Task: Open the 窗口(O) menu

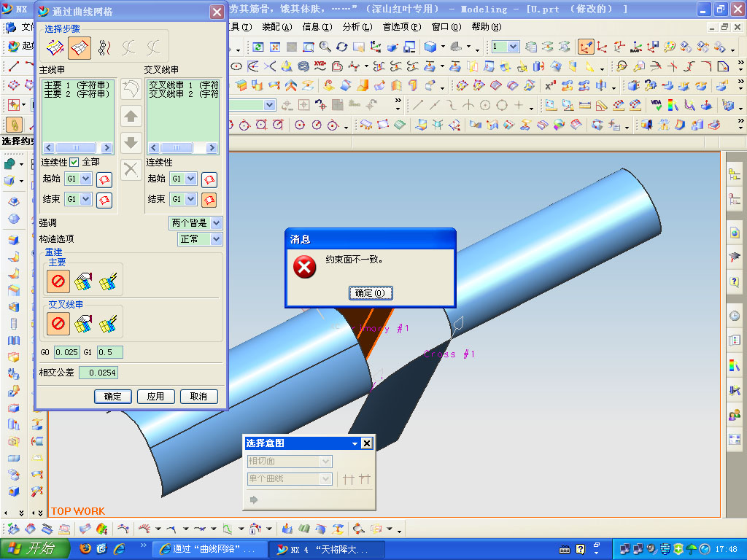Action: coord(446,27)
